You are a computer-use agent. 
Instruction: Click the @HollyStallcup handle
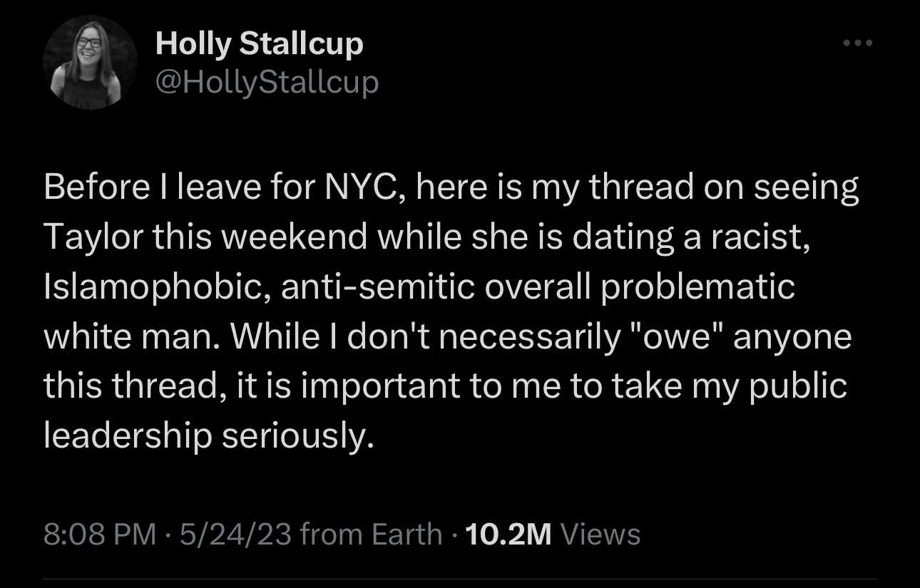[x=267, y=81]
